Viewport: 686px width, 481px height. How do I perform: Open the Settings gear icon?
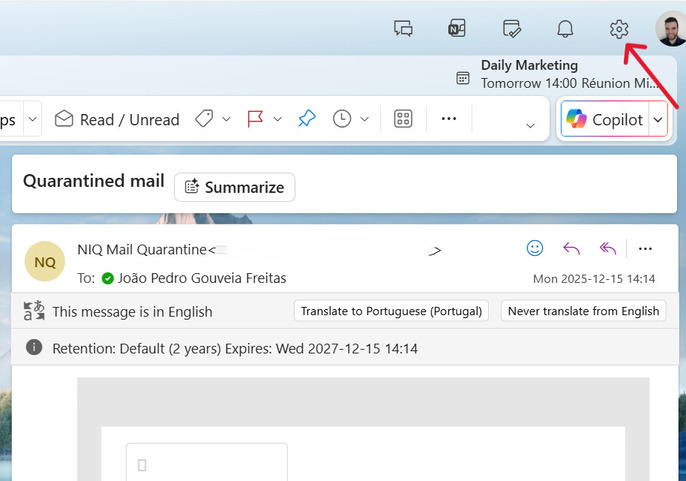pyautogui.click(x=619, y=29)
